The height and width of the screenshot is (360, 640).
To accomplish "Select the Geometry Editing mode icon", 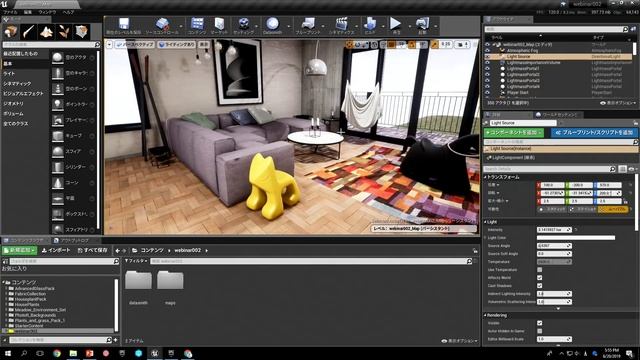I will click(82, 31).
